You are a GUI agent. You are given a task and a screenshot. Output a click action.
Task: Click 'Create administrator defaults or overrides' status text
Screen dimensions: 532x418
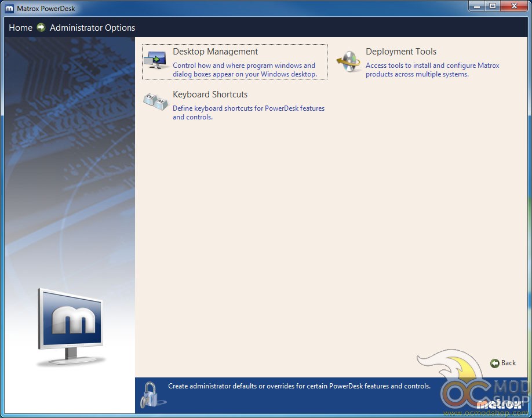click(299, 386)
